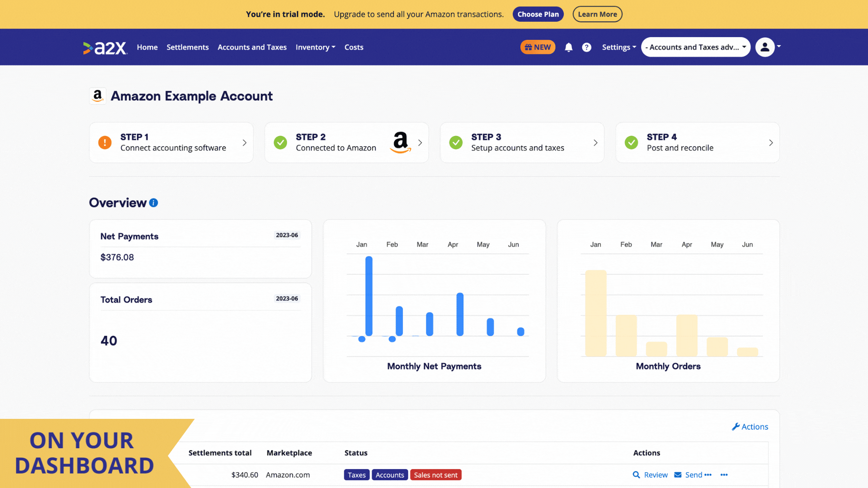Image resolution: width=868 pixels, height=488 pixels.
Task: Open Accounts and Taxes nav item
Action: click(252, 47)
